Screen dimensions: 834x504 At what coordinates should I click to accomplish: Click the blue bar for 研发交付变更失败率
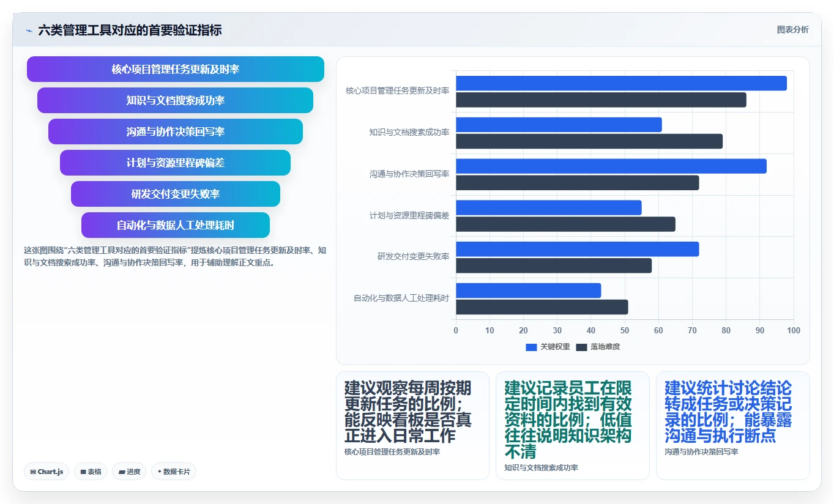point(577,249)
